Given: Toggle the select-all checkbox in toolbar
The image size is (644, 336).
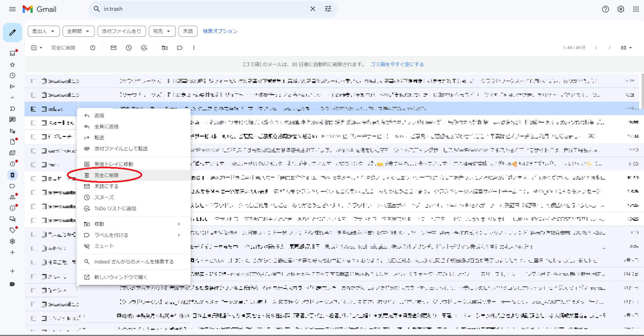Looking at the screenshot, I should pos(34,48).
